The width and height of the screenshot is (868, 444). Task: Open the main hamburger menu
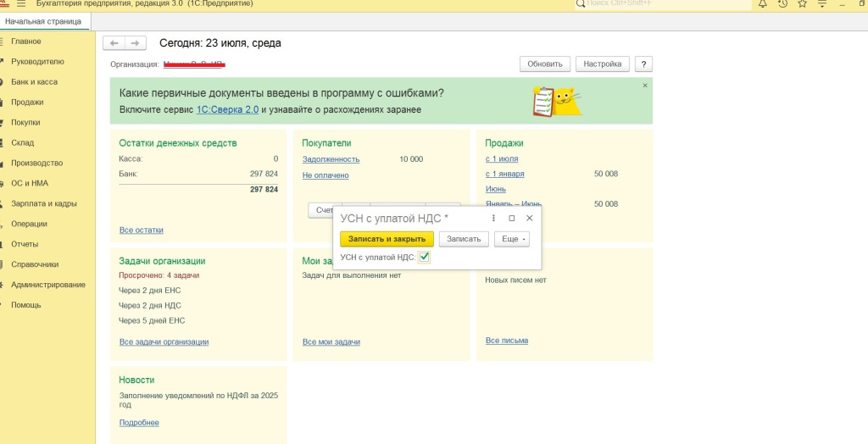pyautogui.click(x=21, y=4)
